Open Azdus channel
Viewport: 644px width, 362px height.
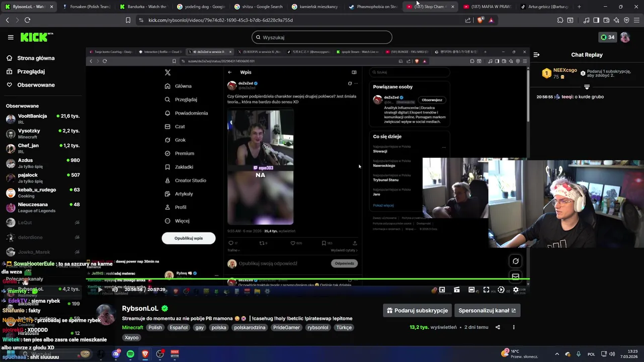tap(43, 163)
